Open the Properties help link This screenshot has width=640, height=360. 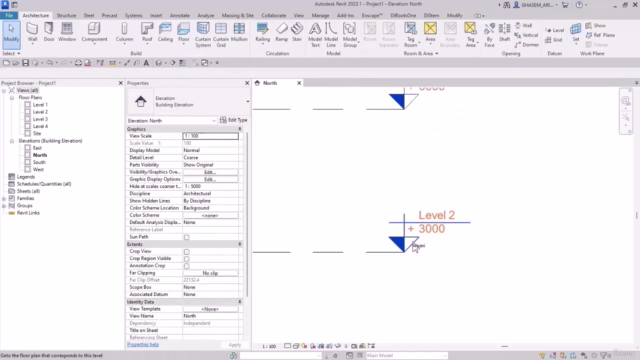point(143,344)
